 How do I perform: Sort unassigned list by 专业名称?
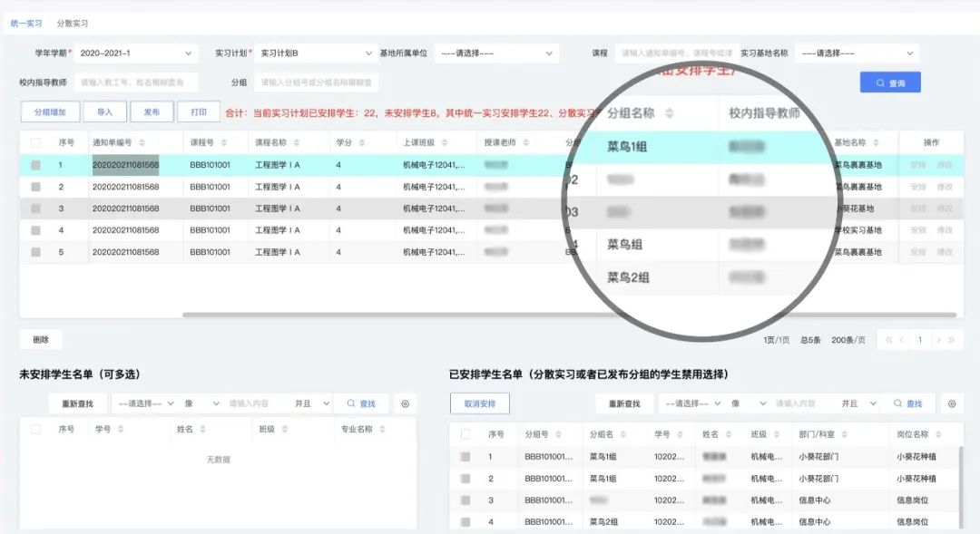[x=382, y=429]
